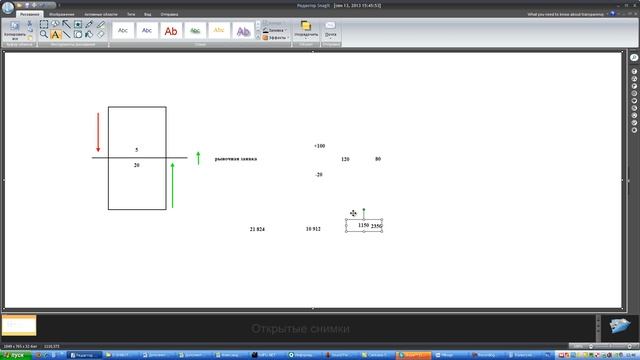Select the Line tool
This screenshot has width=640, height=360.
pos(67,35)
